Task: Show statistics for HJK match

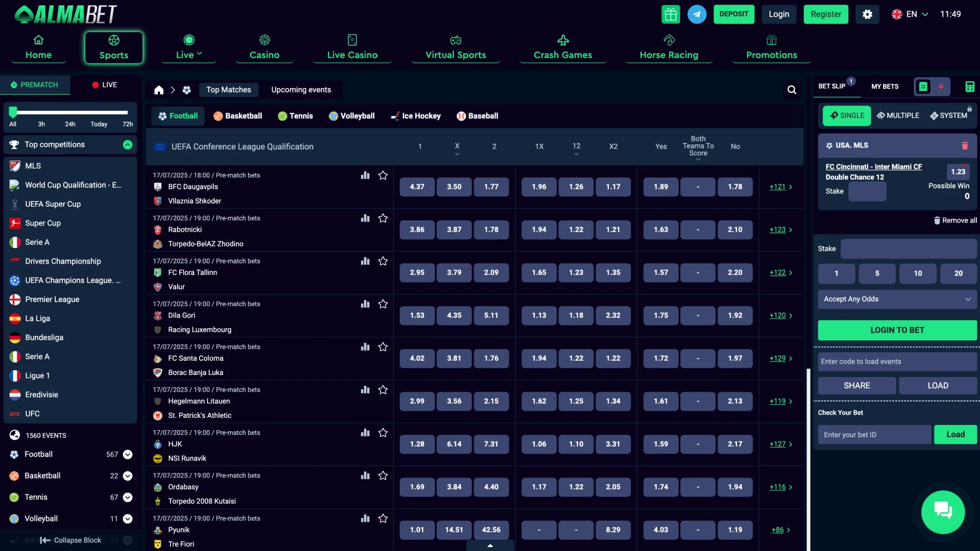Action: click(365, 433)
